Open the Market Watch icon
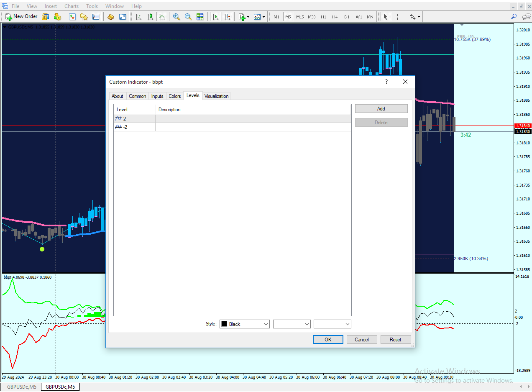 pyautogui.click(x=72, y=17)
